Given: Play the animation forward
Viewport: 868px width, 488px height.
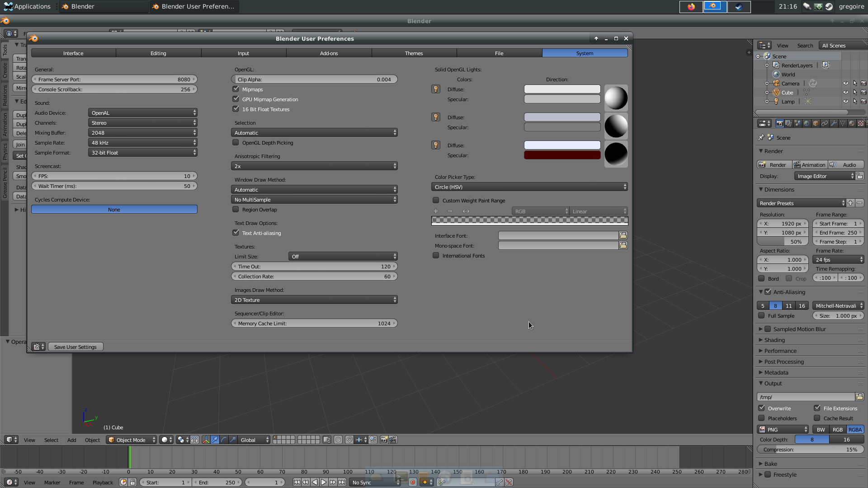Looking at the screenshot, I should point(324,482).
